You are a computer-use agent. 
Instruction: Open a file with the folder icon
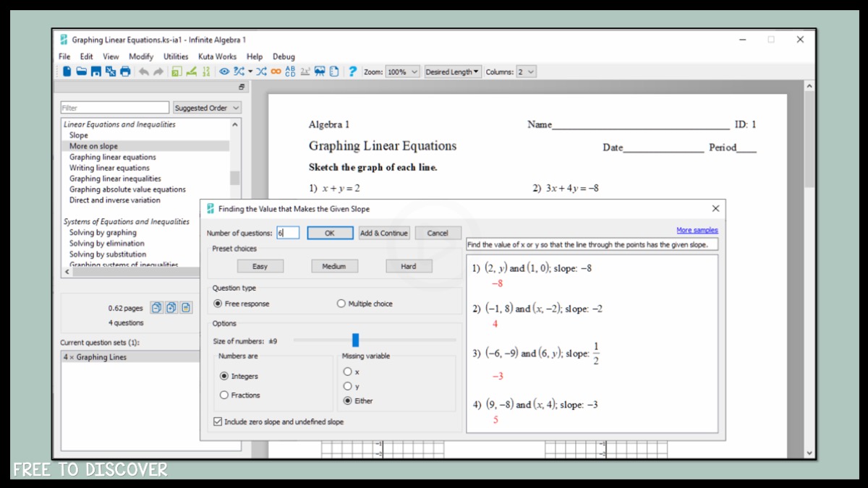82,72
